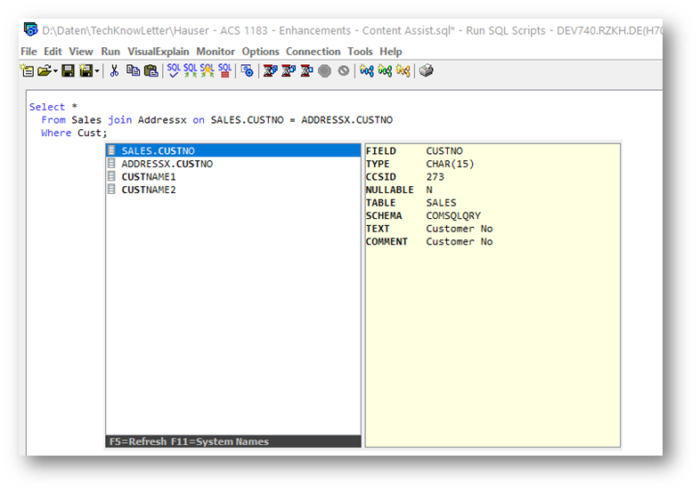Image resolution: width=700 pixels, height=493 pixels.
Task: Click the SQL icon with green stars
Action: (x=190, y=71)
